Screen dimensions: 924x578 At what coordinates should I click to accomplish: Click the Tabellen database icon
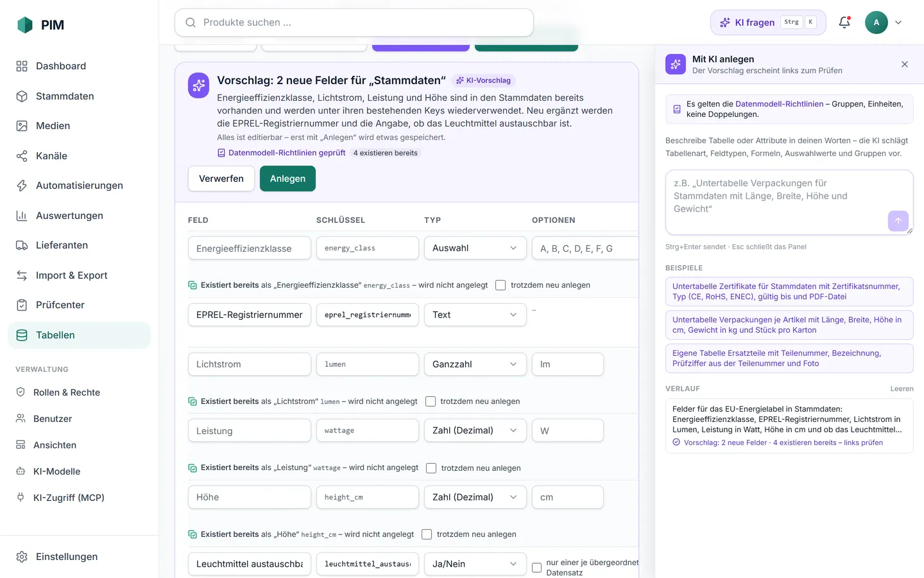[22, 335]
